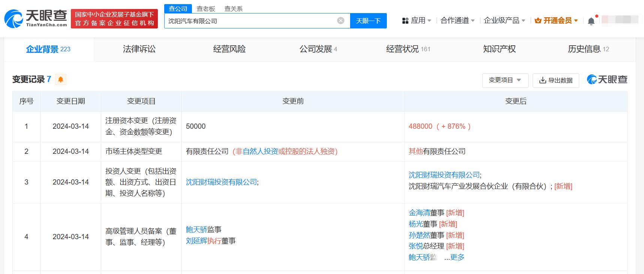Expand the 企业级产品 dropdown
644x274 pixels.
click(504, 21)
